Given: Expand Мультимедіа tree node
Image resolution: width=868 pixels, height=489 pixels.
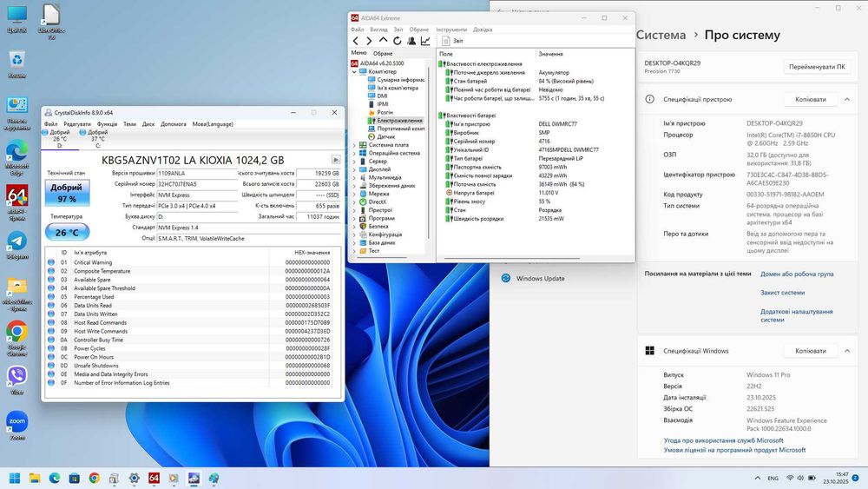Looking at the screenshot, I should [354, 178].
